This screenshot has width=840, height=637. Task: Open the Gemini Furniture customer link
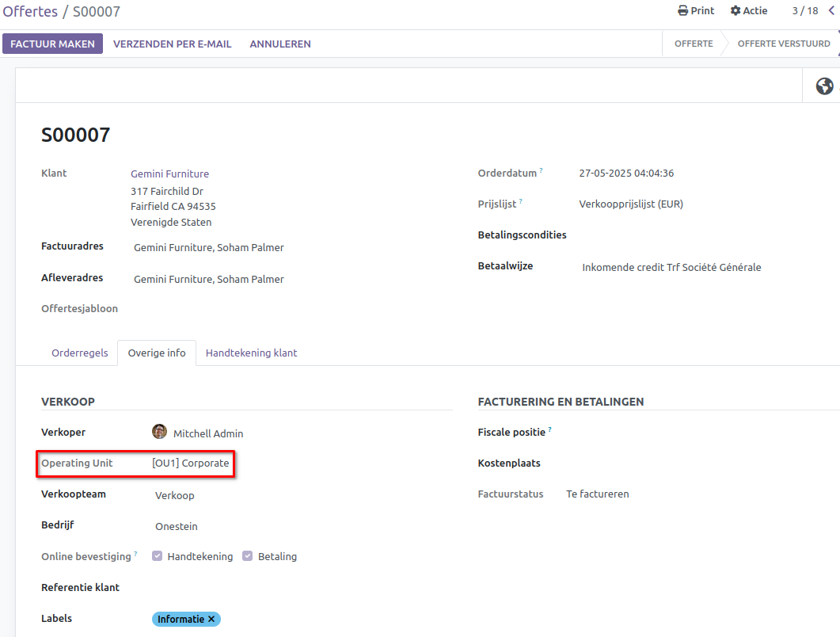(x=169, y=174)
